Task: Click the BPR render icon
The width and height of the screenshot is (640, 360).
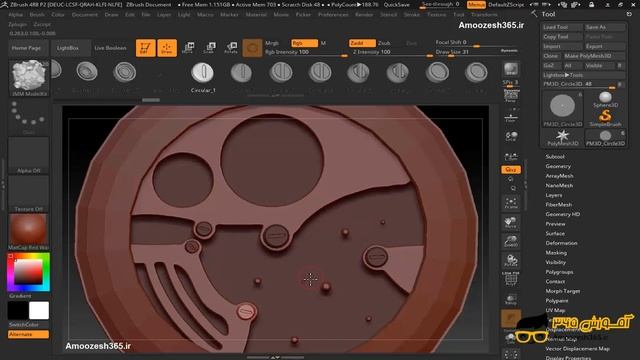Action: pyautogui.click(x=511, y=69)
